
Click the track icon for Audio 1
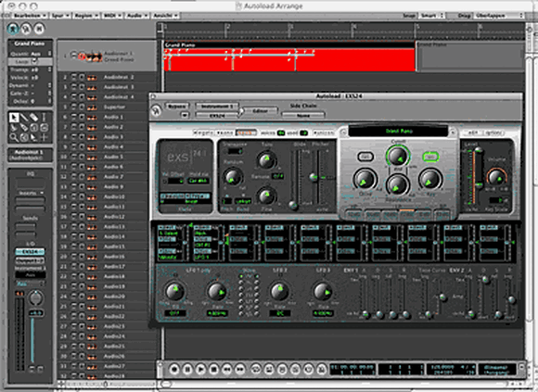(x=92, y=117)
